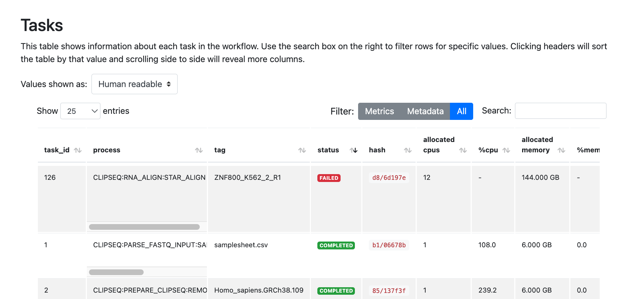Click the %mem column header
Screen dimensions: 644x299
point(588,150)
